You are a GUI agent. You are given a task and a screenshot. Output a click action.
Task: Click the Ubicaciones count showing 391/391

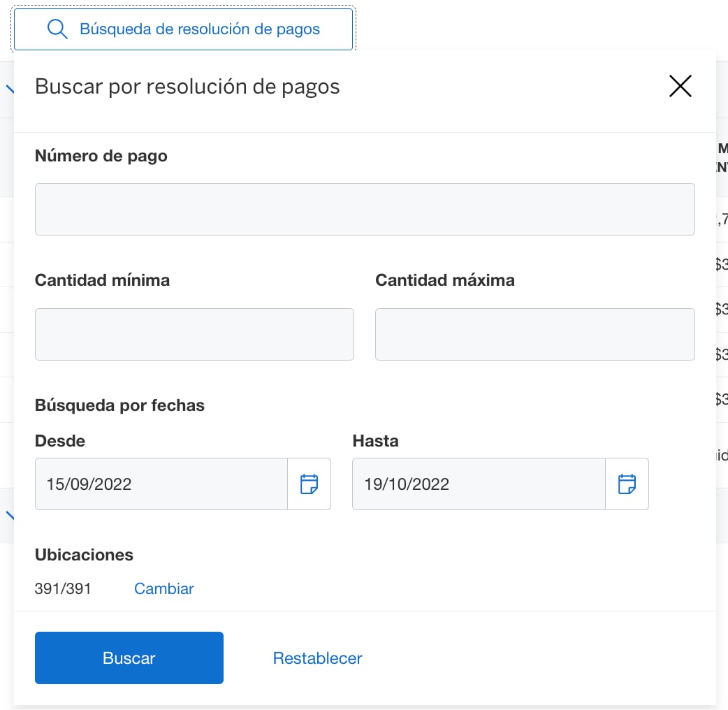62,588
